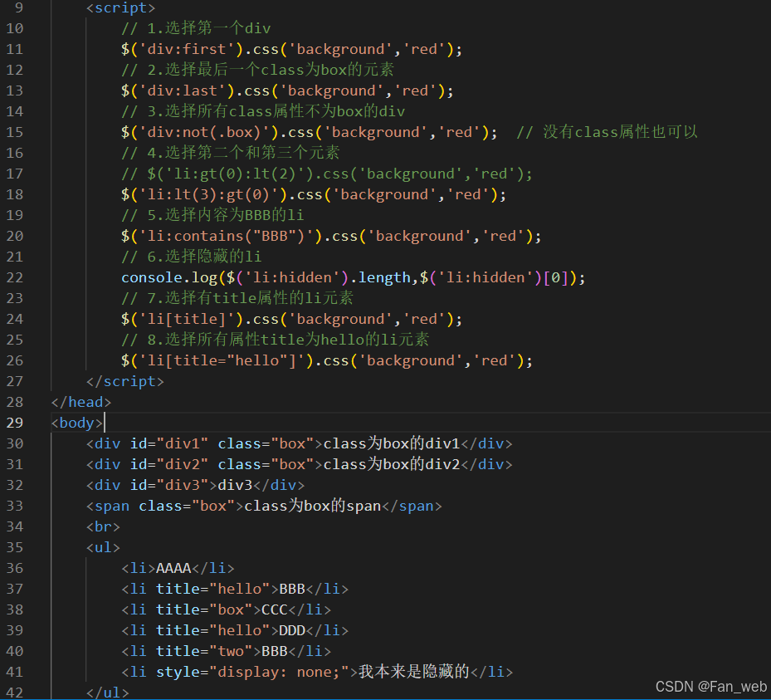
Task: Click the id="div2" attribute
Action: click(x=169, y=464)
